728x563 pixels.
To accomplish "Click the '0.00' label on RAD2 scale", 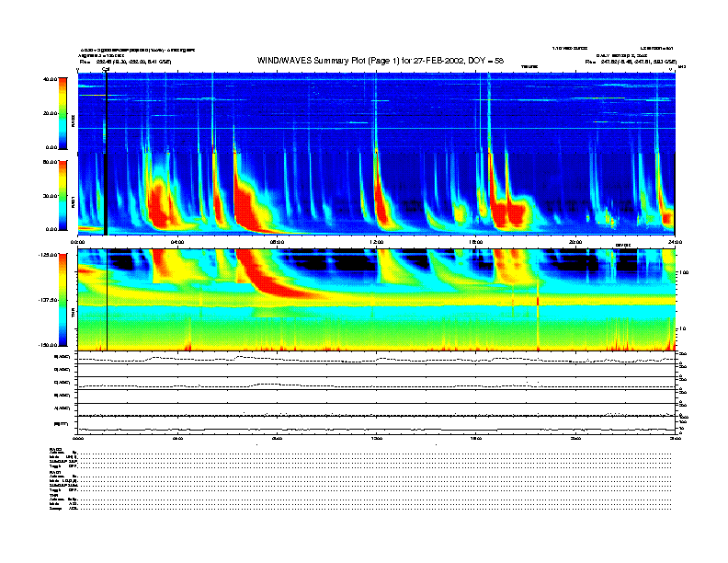I will pyautogui.click(x=51, y=148).
